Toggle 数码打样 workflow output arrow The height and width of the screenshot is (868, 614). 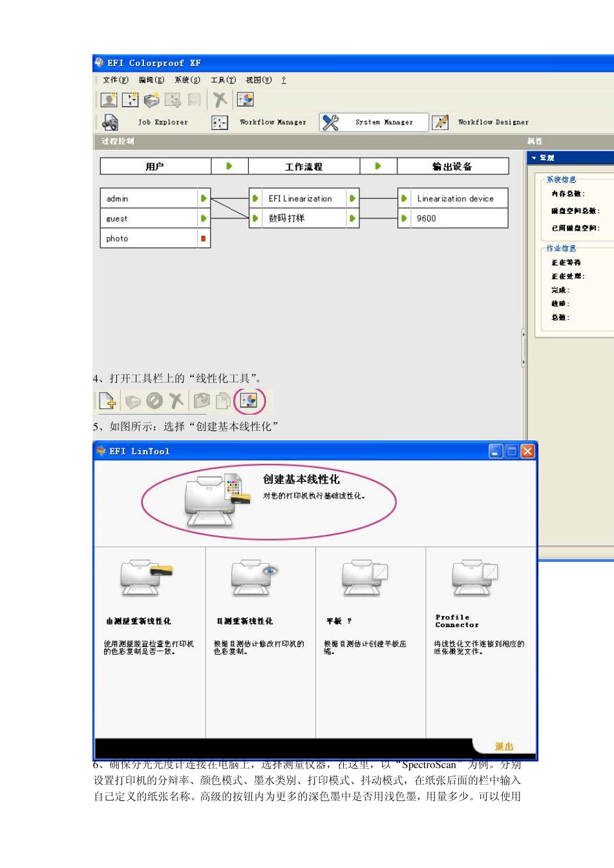(x=352, y=218)
